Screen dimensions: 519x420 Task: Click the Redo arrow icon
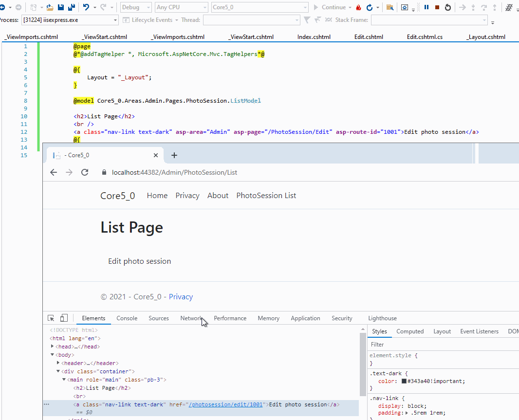(103, 7)
